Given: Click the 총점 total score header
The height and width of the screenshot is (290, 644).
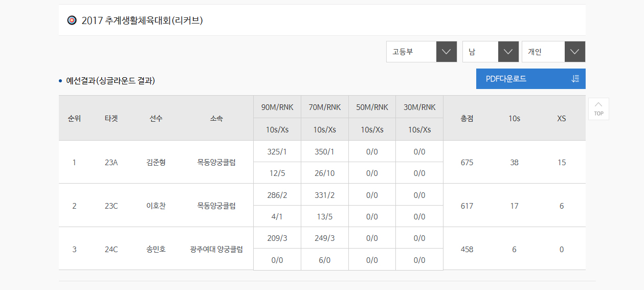Looking at the screenshot, I should tap(467, 118).
